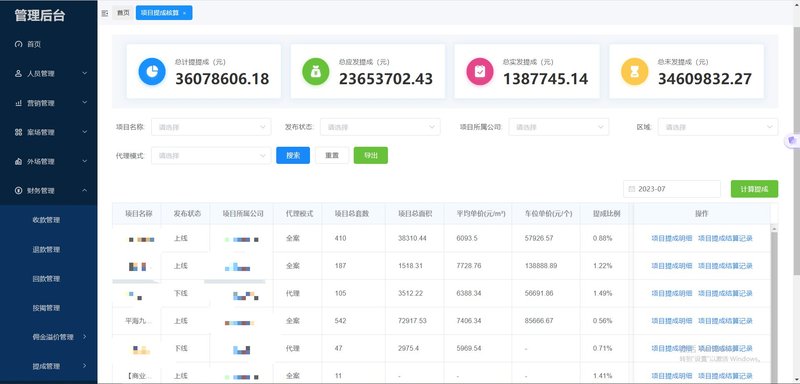Open the 2023-07 month picker field
Image resolution: width=800 pixels, height=384 pixels.
point(672,189)
